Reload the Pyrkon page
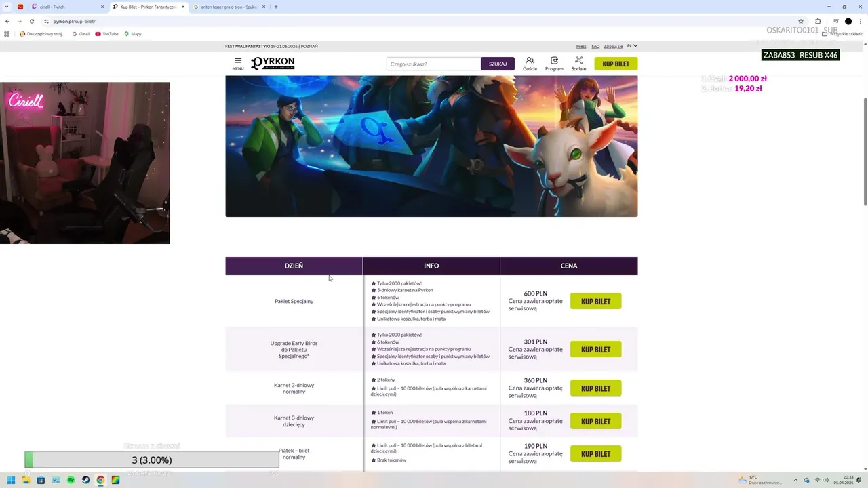Image resolution: width=868 pixels, height=488 pixels. (32, 21)
